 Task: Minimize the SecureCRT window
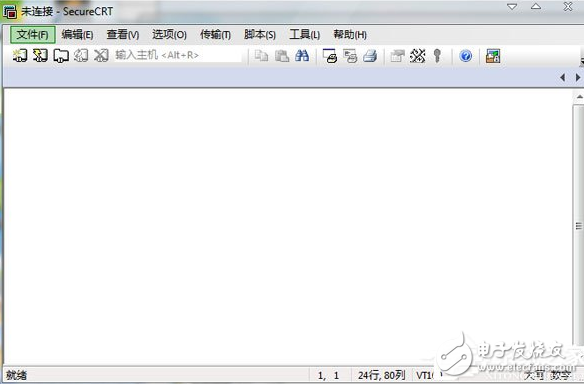click(x=512, y=7)
